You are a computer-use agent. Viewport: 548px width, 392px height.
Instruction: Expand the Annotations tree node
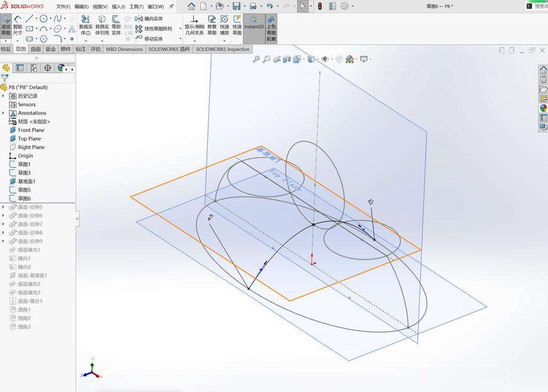point(4,113)
